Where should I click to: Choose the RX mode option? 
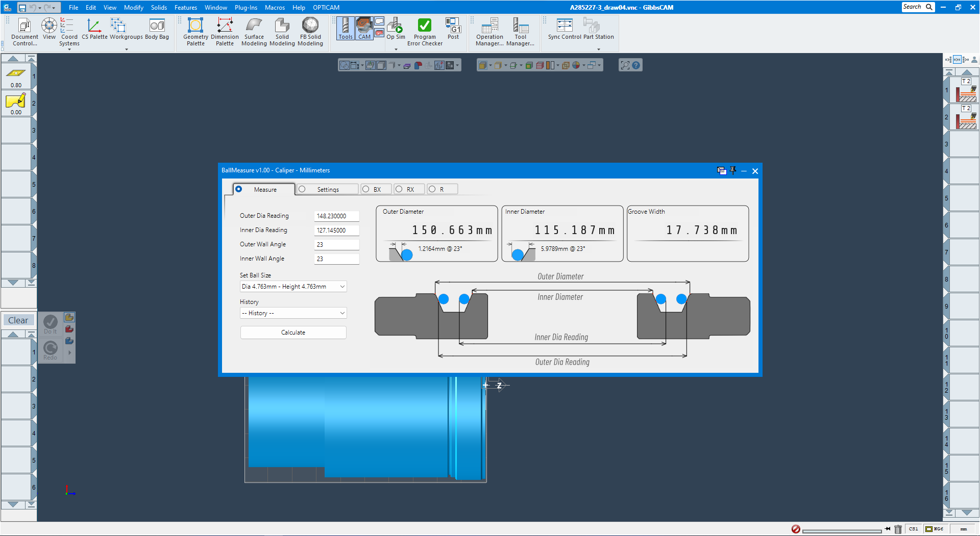tap(399, 189)
